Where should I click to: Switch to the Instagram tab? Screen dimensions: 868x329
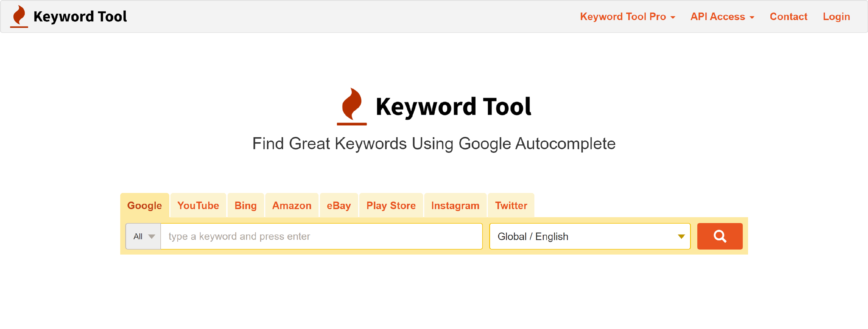[455, 205]
